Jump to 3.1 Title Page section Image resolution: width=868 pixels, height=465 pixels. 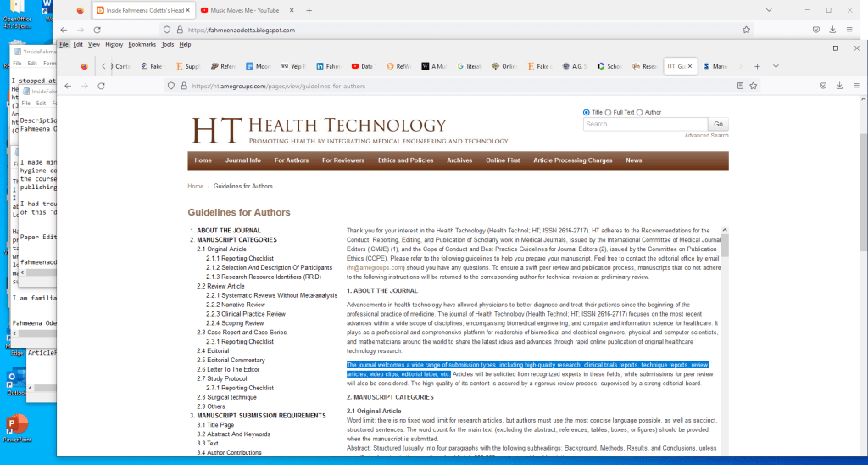point(215,425)
